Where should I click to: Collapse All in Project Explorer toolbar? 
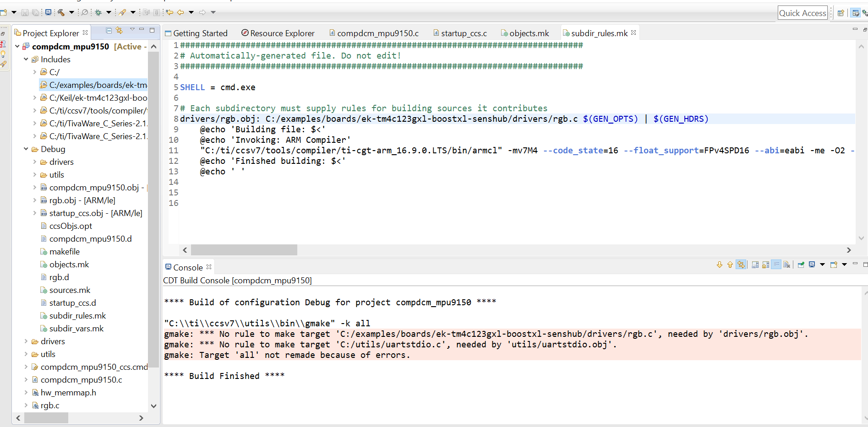click(x=109, y=31)
